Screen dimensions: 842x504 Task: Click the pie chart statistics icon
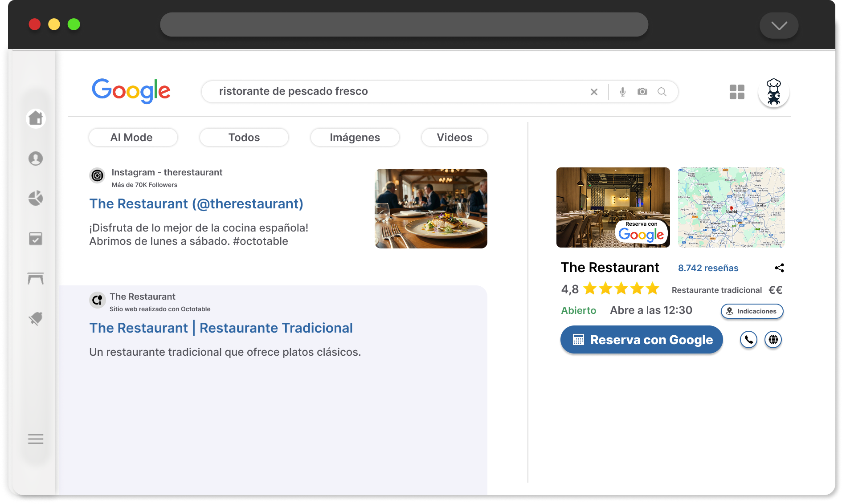tap(36, 199)
